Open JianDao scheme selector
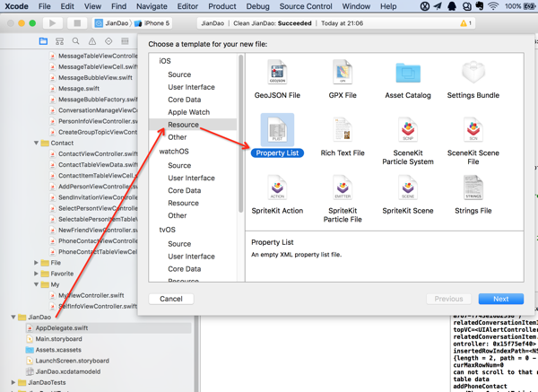This screenshot has width=538, height=392. pos(112,23)
